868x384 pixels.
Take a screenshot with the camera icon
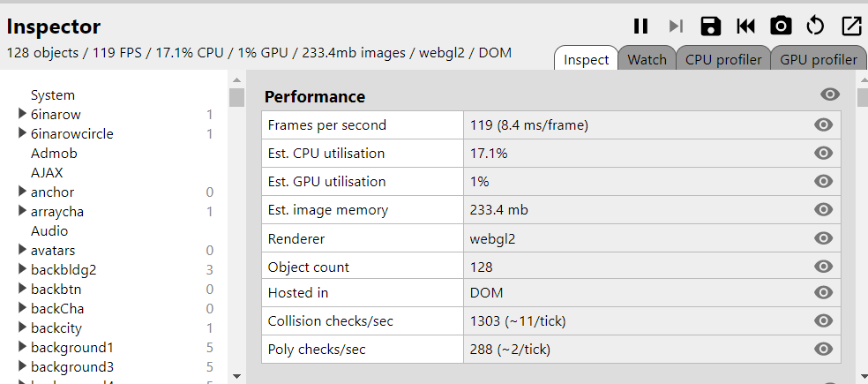(781, 26)
